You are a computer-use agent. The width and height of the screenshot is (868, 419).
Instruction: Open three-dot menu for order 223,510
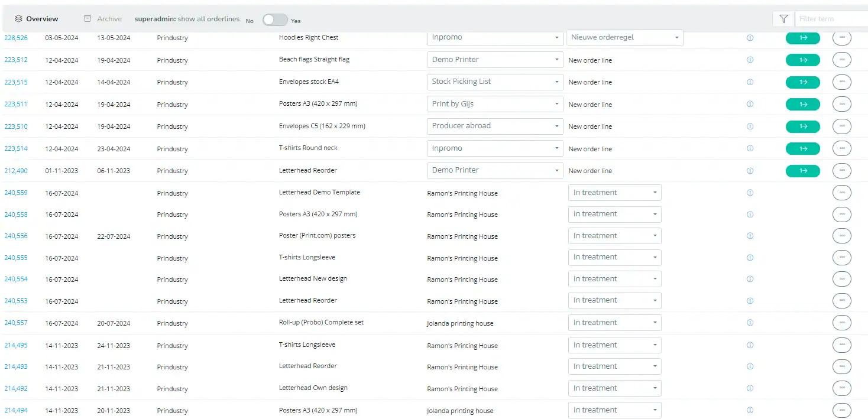tap(842, 126)
